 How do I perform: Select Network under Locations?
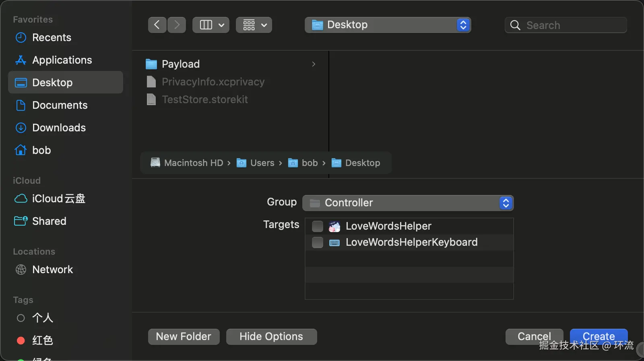(x=52, y=270)
